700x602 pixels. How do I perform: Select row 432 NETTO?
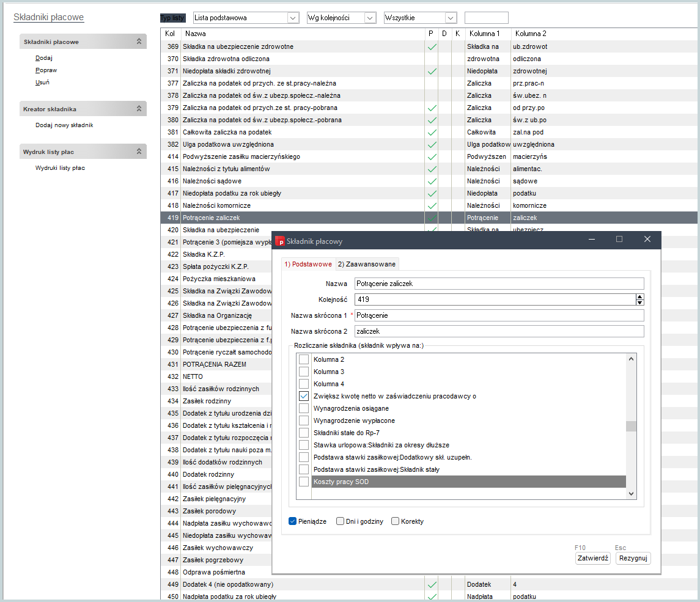(216, 376)
